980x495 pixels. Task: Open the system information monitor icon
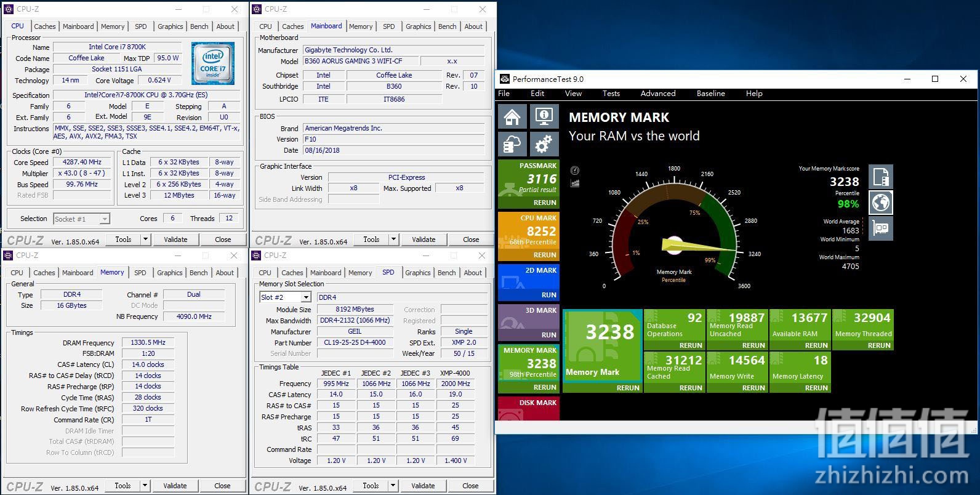click(x=544, y=116)
